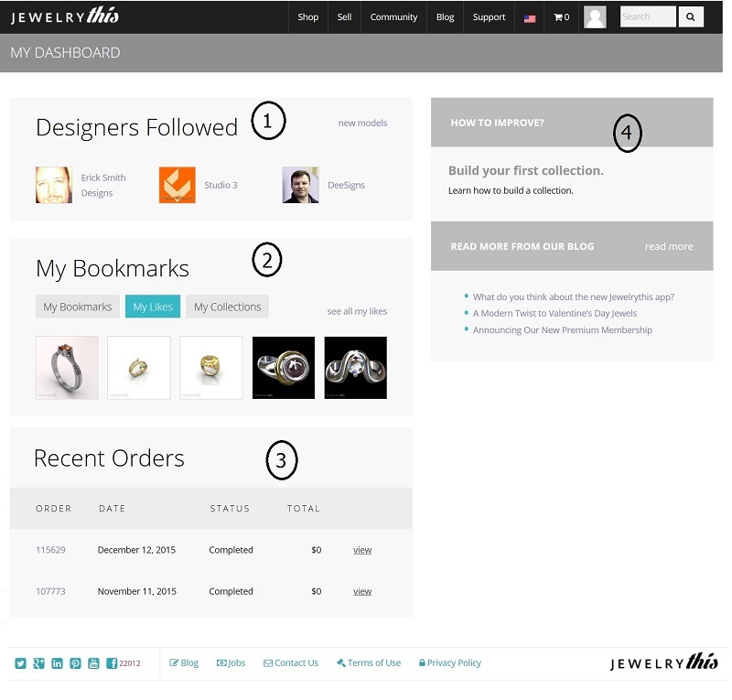Click the magnifier search button
732x700 pixels.
[691, 16]
